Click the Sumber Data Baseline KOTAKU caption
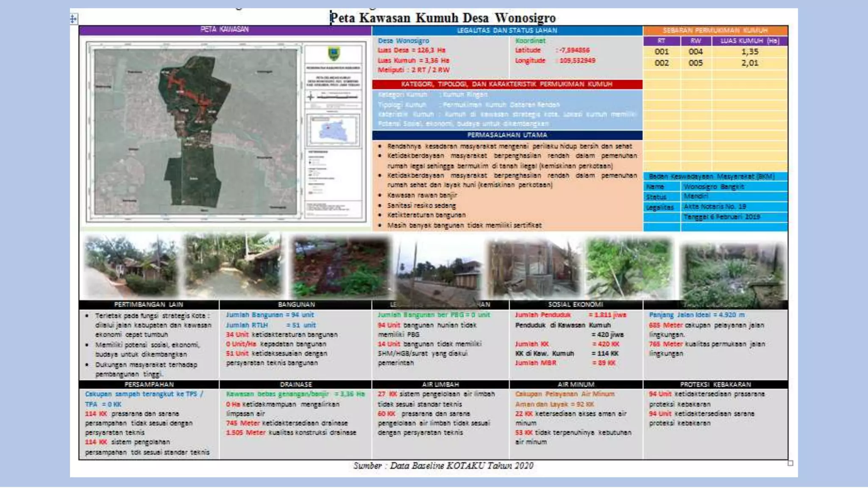 point(443,466)
